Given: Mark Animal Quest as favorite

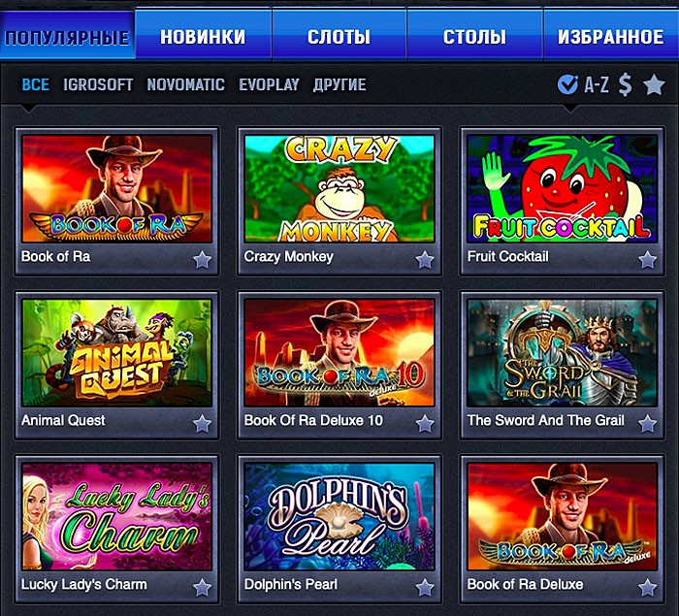Looking at the screenshot, I should pyautogui.click(x=202, y=424).
